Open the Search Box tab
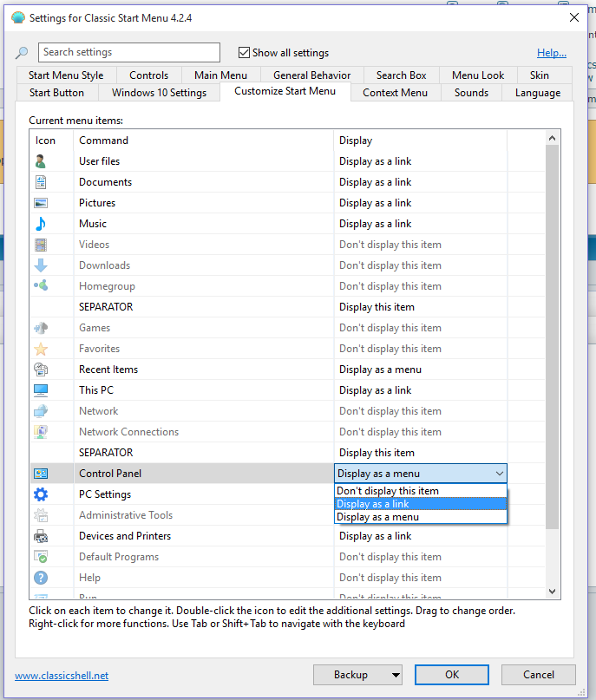596x700 pixels. (x=401, y=75)
